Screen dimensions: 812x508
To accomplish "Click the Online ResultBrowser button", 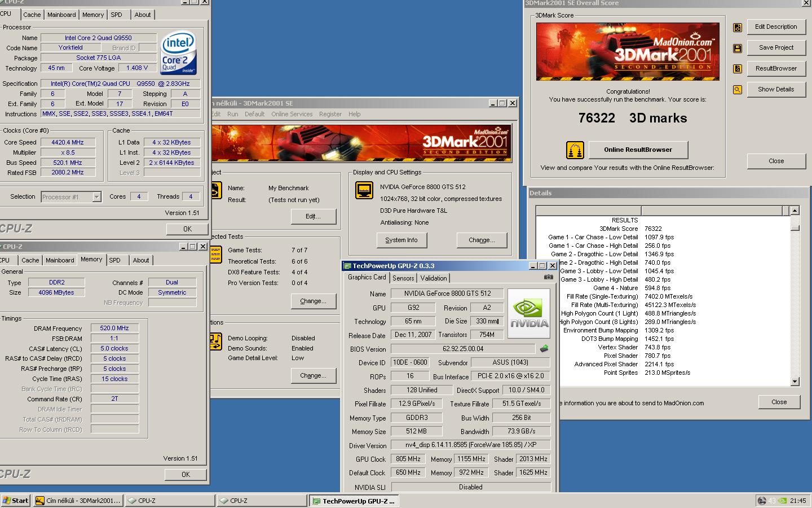I will click(638, 150).
